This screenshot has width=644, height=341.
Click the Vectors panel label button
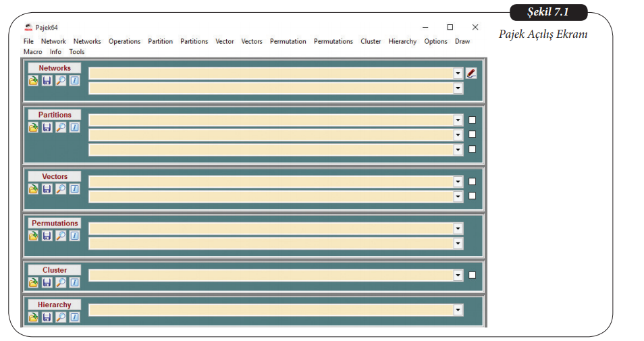[54, 176]
